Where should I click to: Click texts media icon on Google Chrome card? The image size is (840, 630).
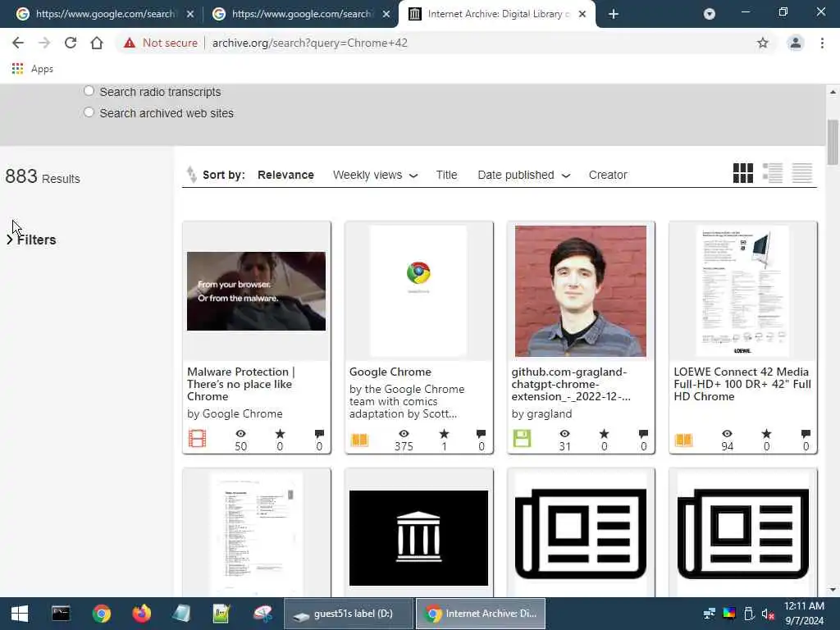359,441
